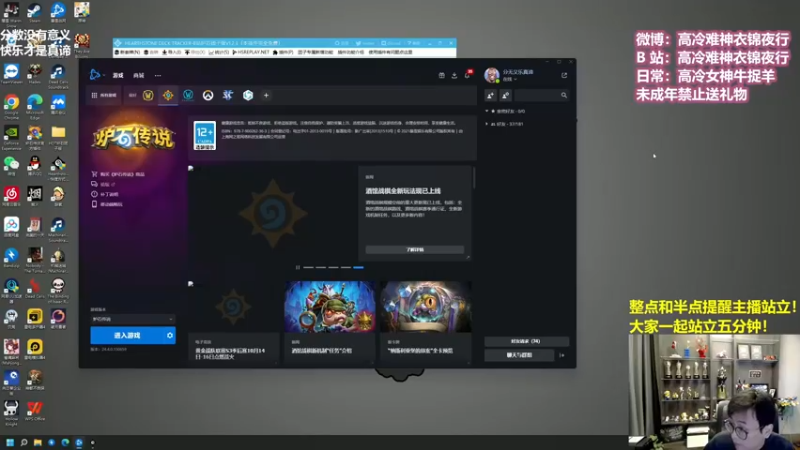Select the last highlighted carousel indicator

(x=358, y=267)
